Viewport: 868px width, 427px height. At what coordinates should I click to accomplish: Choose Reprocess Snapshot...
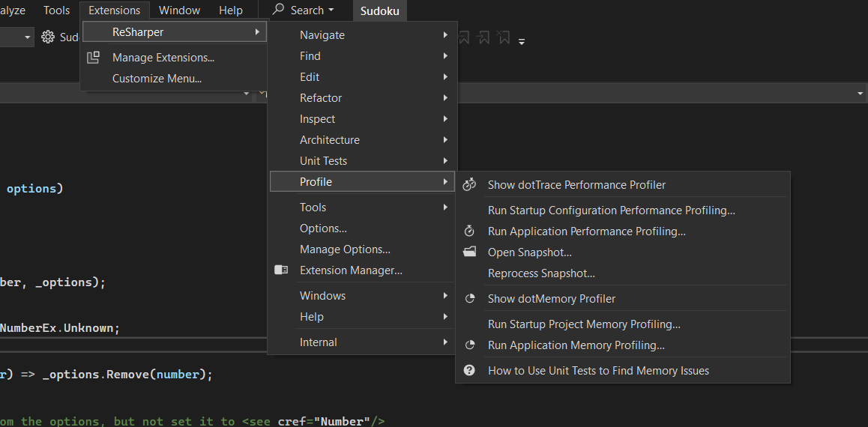pos(623,273)
